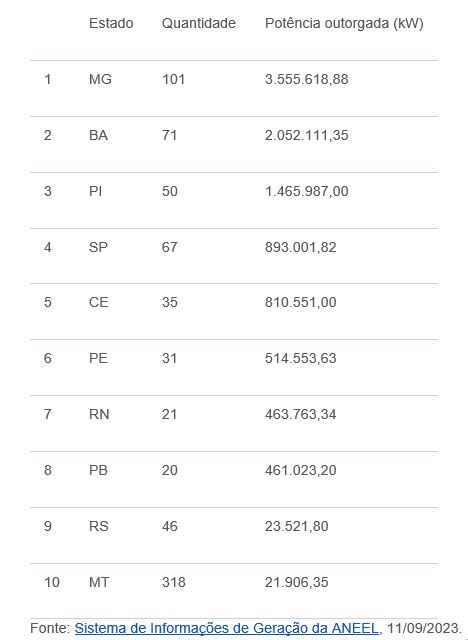The width and height of the screenshot is (468, 640).
Task: Select the PE state cell
Action: (98, 358)
